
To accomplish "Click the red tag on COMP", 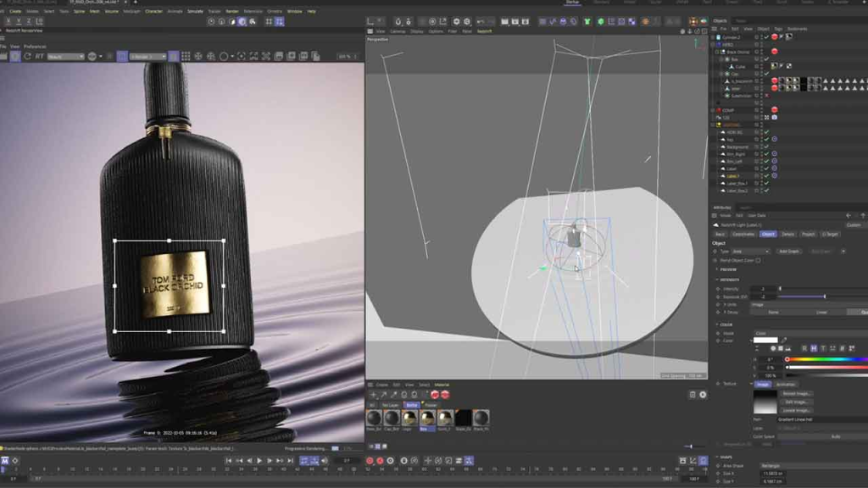I will click(775, 109).
